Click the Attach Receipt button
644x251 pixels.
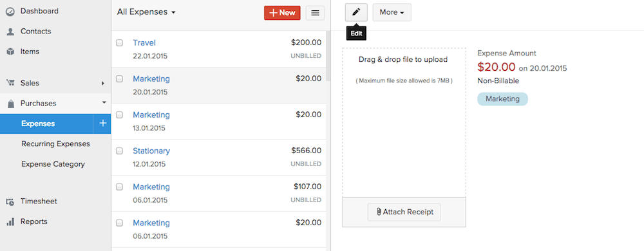(x=404, y=212)
